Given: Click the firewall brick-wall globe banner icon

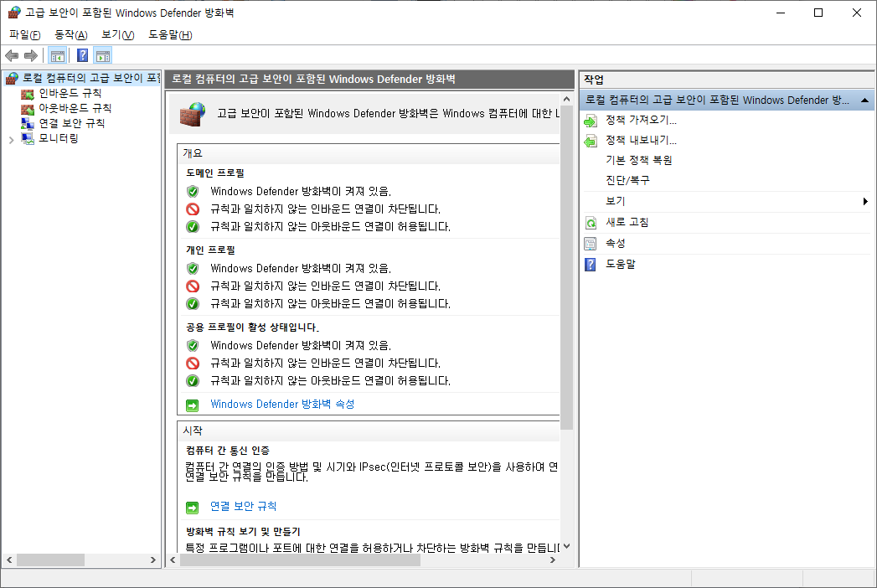Looking at the screenshot, I should click(193, 114).
